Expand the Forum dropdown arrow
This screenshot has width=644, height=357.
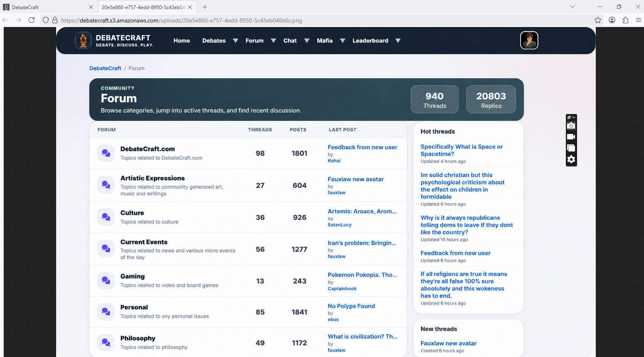(273, 41)
